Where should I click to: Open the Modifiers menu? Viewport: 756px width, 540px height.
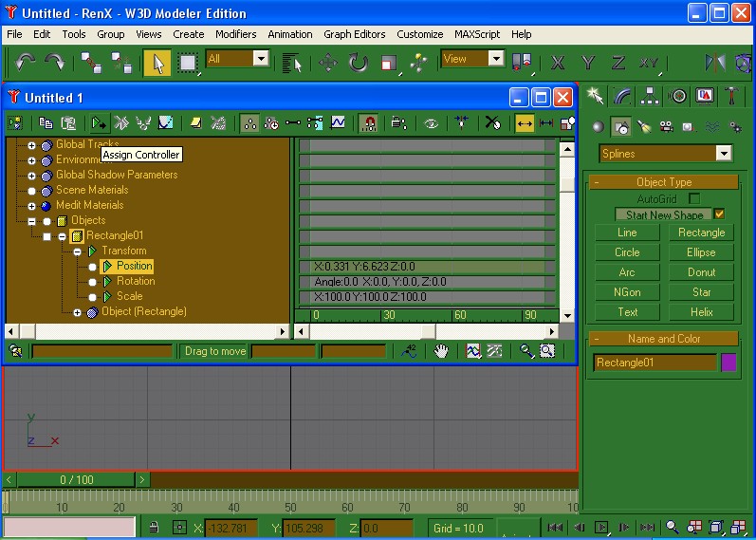point(236,34)
